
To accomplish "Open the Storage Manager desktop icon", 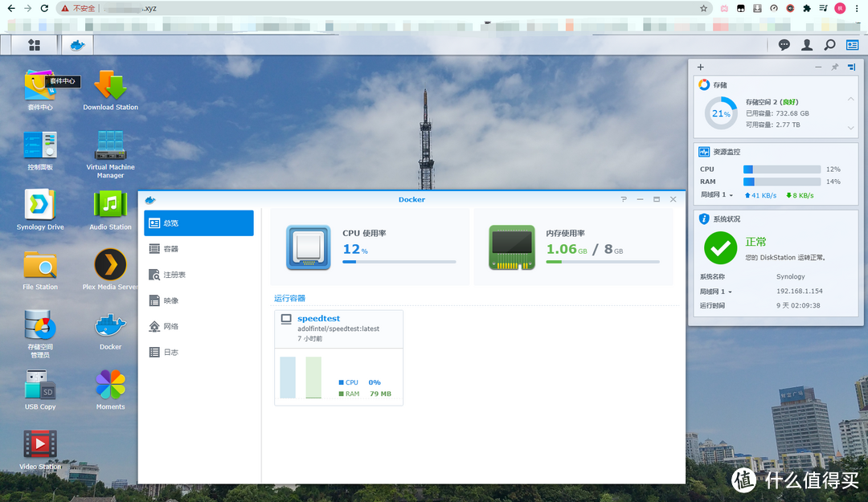I will coord(40,333).
